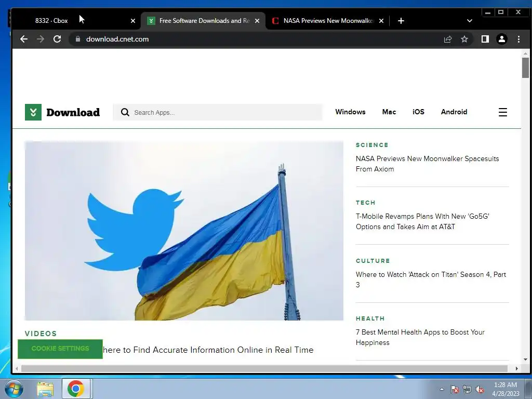Bookmark this page with the star icon
532x399 pixels.
coord(464,39)
